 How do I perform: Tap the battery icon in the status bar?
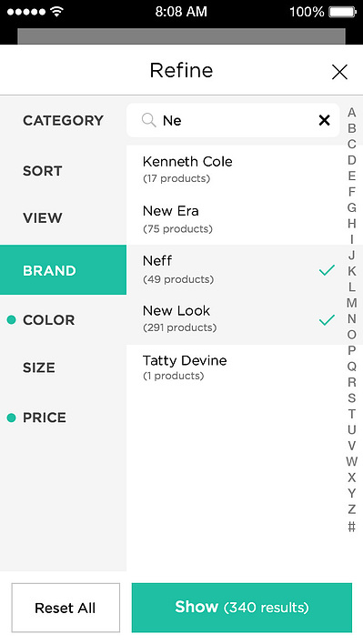[x=343, y=12]
